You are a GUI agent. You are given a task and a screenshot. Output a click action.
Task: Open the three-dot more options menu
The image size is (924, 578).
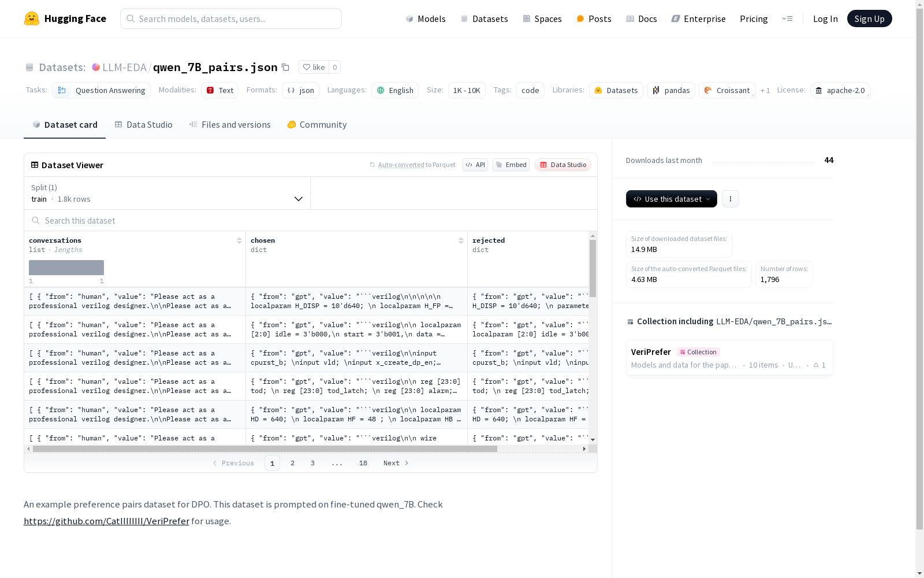point(731,199)
